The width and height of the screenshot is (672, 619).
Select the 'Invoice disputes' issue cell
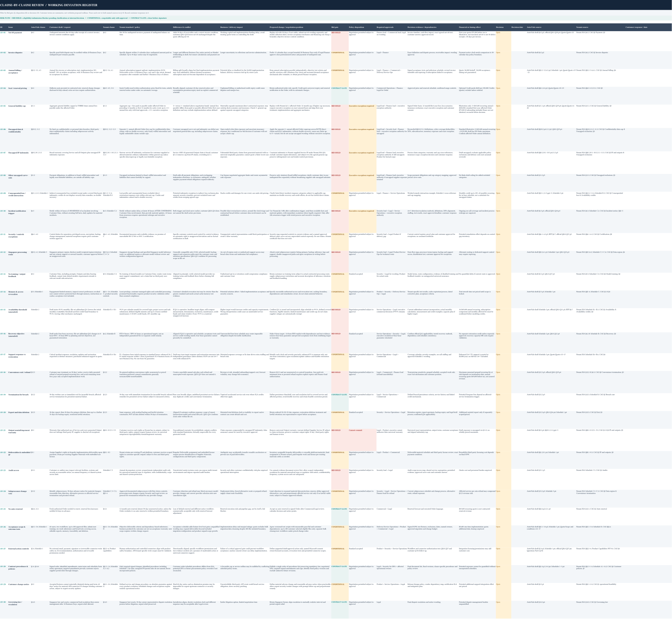[19, 60]
